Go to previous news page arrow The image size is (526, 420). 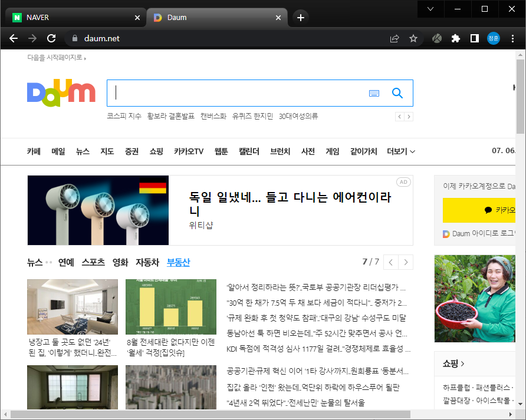(391, 262)
